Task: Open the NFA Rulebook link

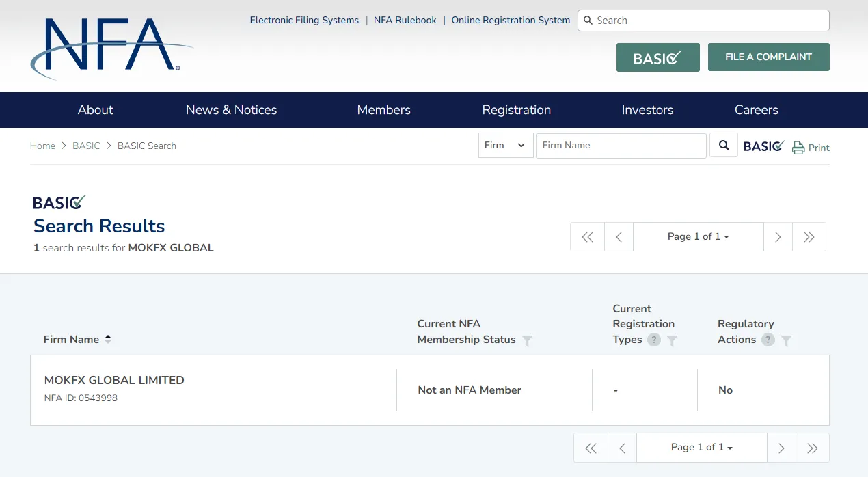Action: tap(405, 21)
